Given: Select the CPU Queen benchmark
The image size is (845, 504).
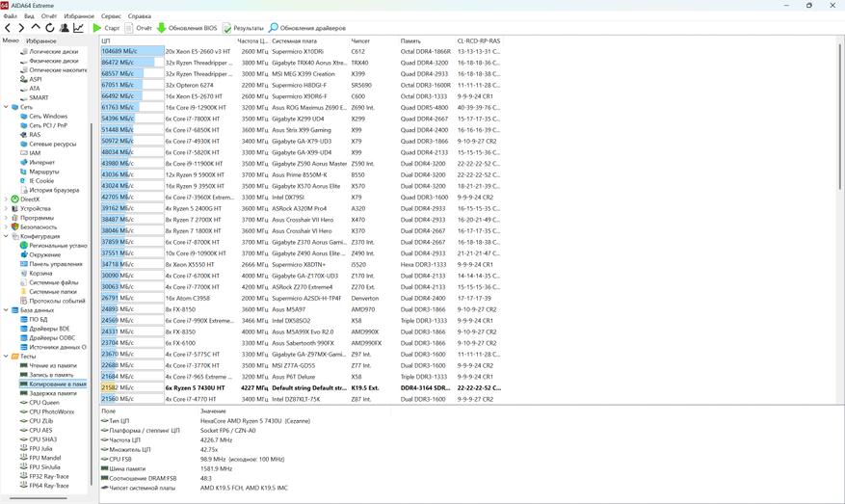Looking at the screenshot, I should tap(40, 403).
